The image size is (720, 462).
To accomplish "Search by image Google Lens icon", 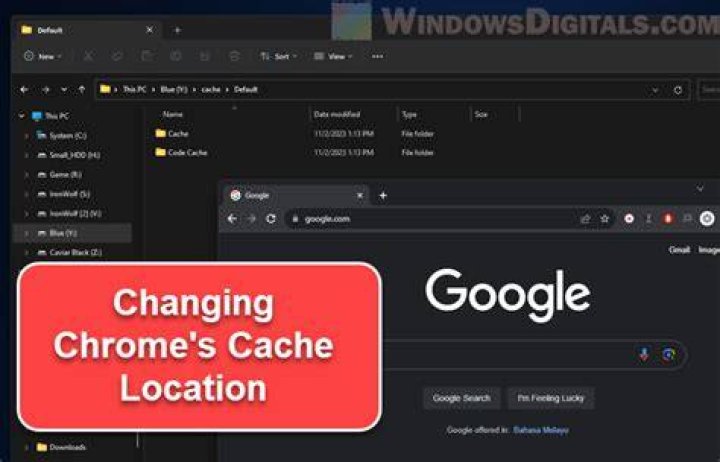I will (x=668, y=354).
